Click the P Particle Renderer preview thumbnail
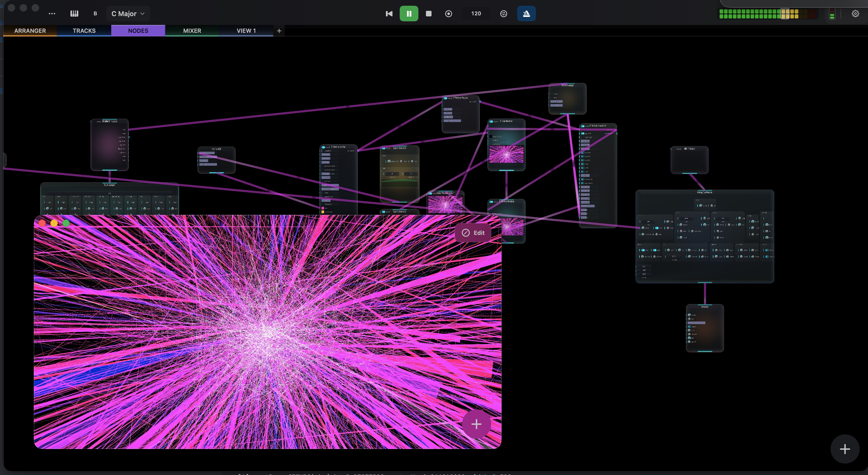Viewport: 868px width, 475px height. [x=512, y=226]
